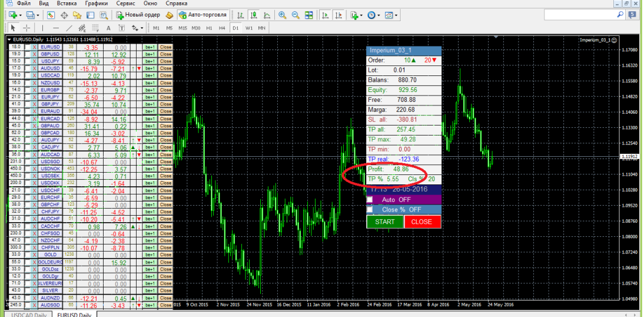644x317 pixels.
Task: Expand the new chart dropdown arrow
Action: pos(20,15)
